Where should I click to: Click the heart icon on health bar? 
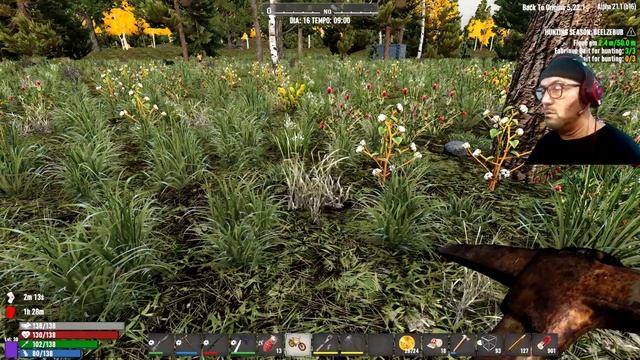tap(26, 335)
